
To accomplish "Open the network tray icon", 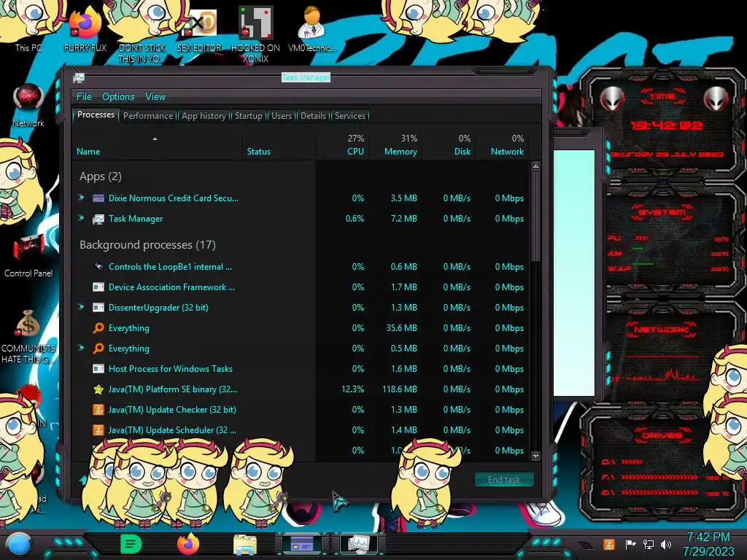I will click(x=649, y=544).
